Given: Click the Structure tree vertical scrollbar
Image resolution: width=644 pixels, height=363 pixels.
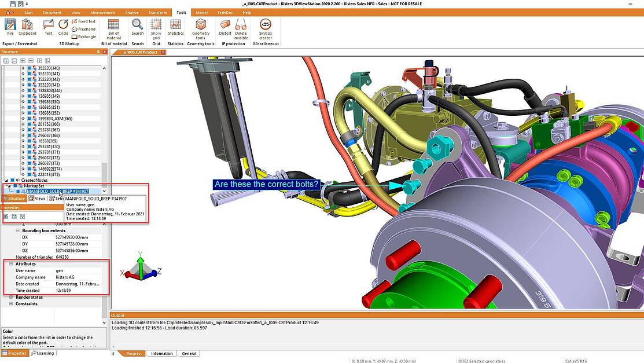Looking at the screenshot, I should (x=104, y=127).
